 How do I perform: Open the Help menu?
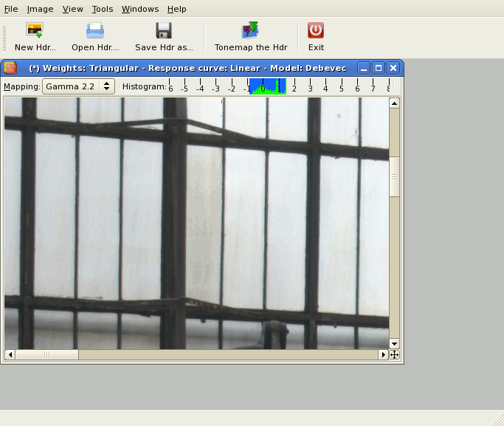[177, 9]
